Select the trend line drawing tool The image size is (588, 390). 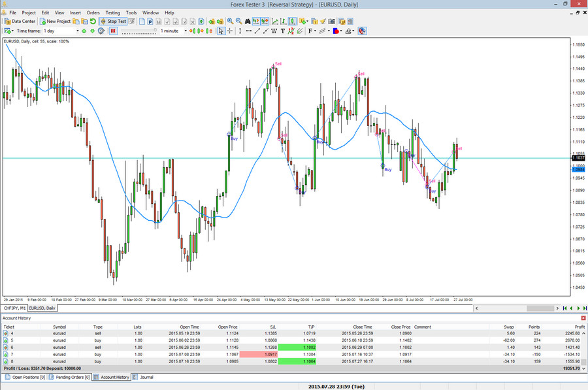tap(257, 31)
